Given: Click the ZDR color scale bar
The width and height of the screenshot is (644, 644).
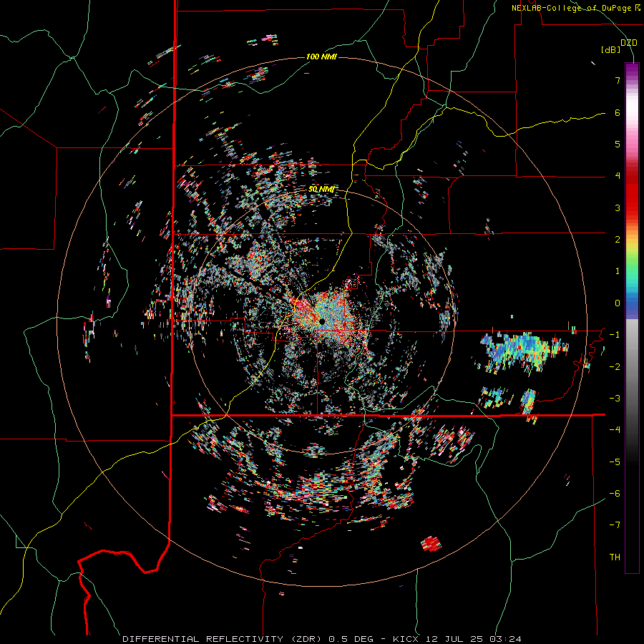Looking at the screenshot, I should [632, 318].
